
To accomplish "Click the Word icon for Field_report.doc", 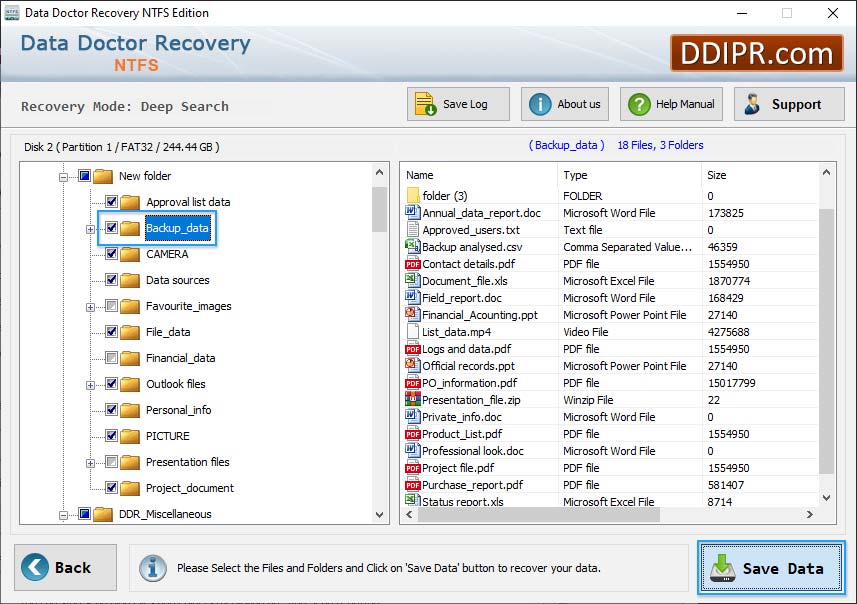I will 412,297.
